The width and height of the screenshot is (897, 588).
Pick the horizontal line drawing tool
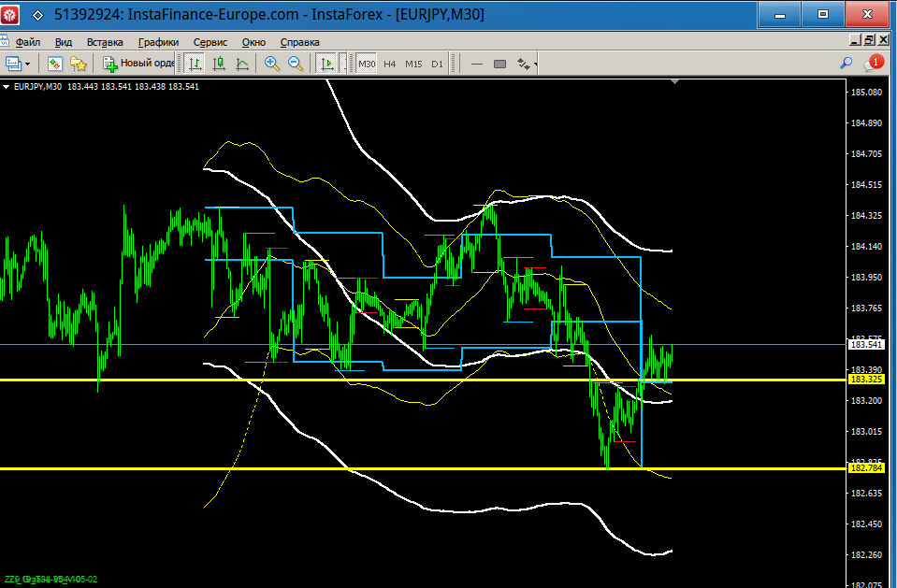(x=476, y=65)
